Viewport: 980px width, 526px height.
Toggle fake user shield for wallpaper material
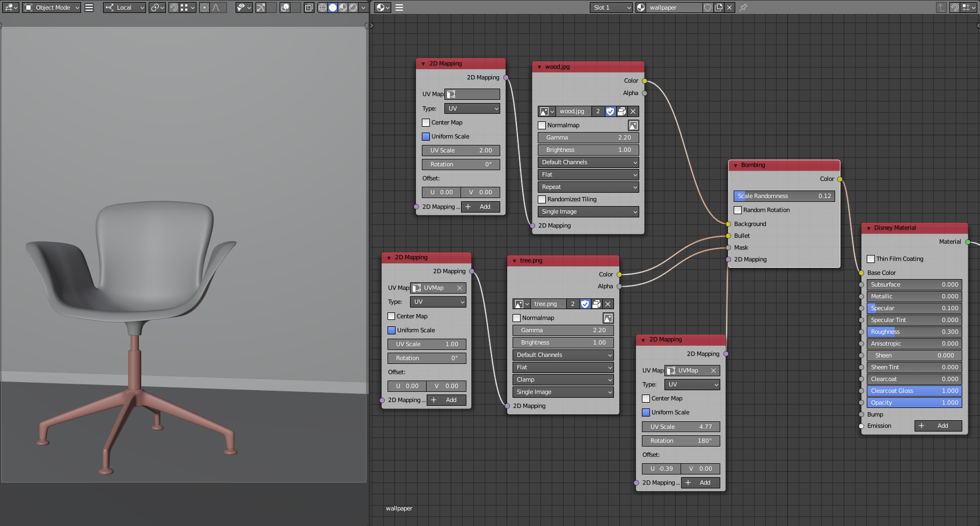tap(708, 8)
